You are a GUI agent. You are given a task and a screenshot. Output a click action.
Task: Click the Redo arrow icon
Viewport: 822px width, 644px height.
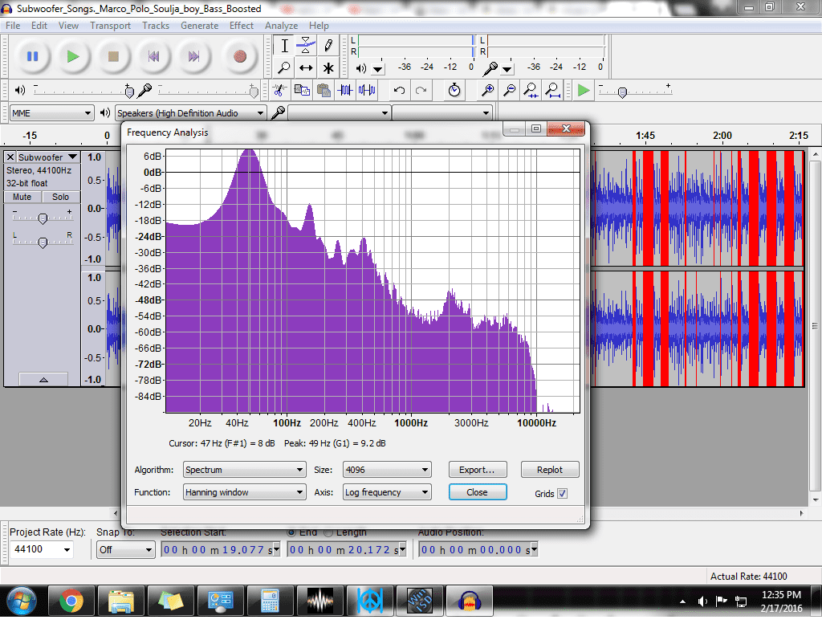click(421, 90)
